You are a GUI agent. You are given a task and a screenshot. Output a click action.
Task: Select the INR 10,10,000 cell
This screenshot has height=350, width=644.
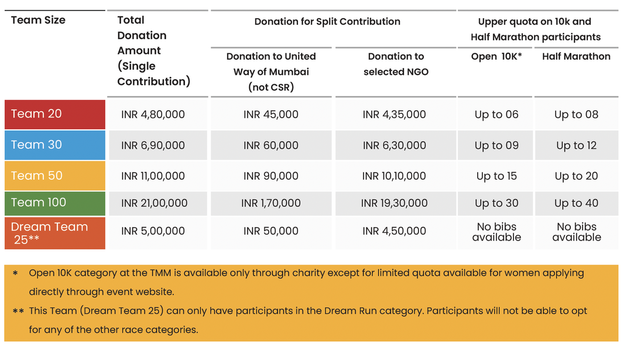click(x=395, y=176)
